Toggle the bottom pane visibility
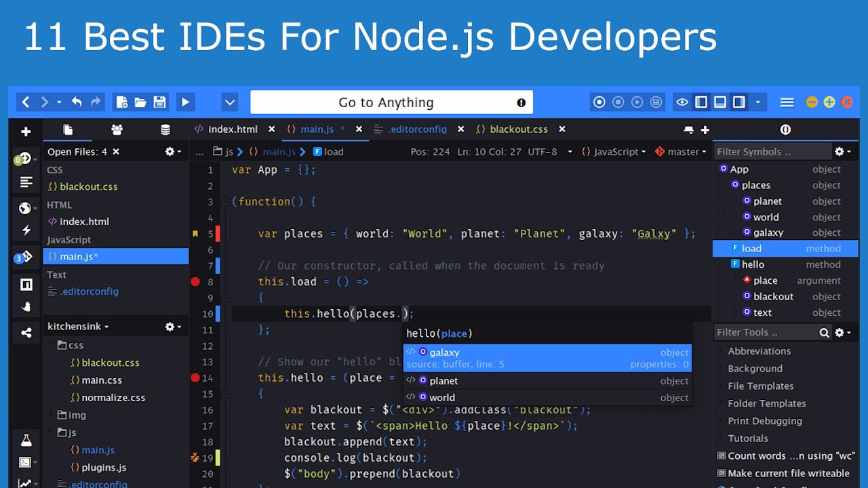Viewport: 868px width, 488px height. pyautogui.click(x=720, y=102)
